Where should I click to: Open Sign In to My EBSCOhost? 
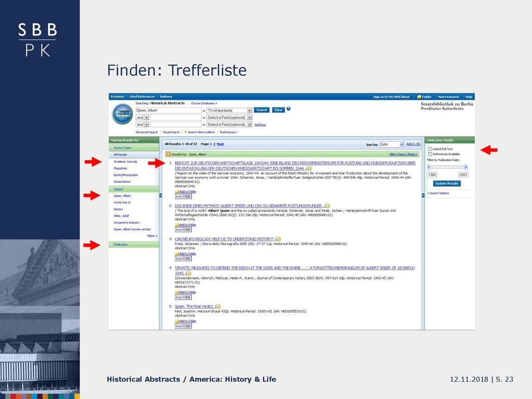391,97
